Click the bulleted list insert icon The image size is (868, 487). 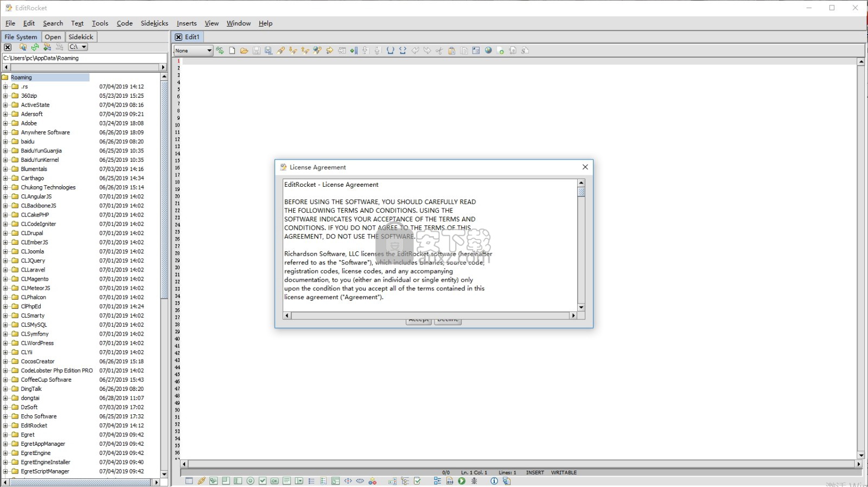[311, 481]
